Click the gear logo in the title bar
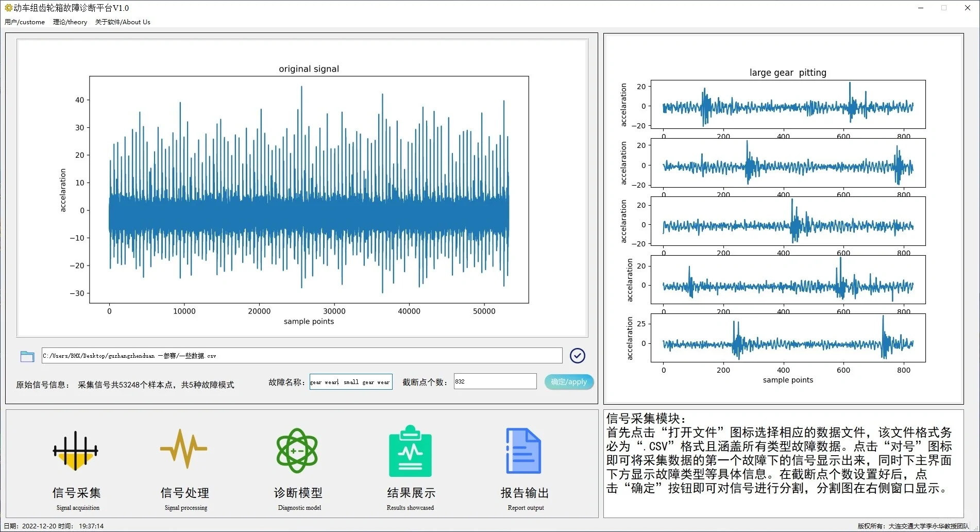 7,8
